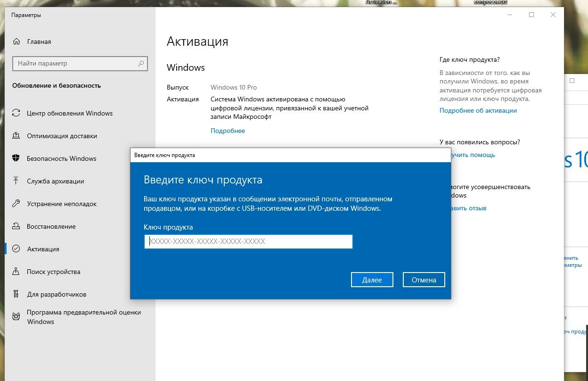Click the Далее button in the dialog

372,280
